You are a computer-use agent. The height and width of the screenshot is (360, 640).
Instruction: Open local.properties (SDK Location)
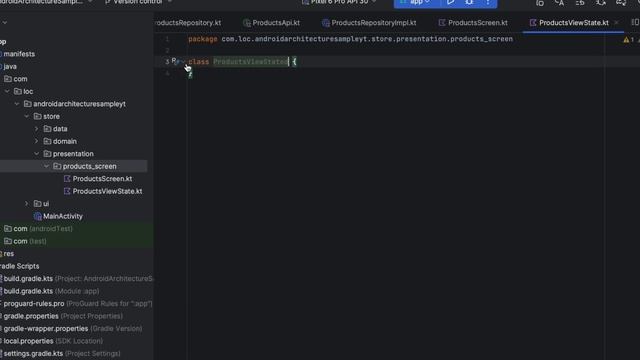click(x=52, y=341)
